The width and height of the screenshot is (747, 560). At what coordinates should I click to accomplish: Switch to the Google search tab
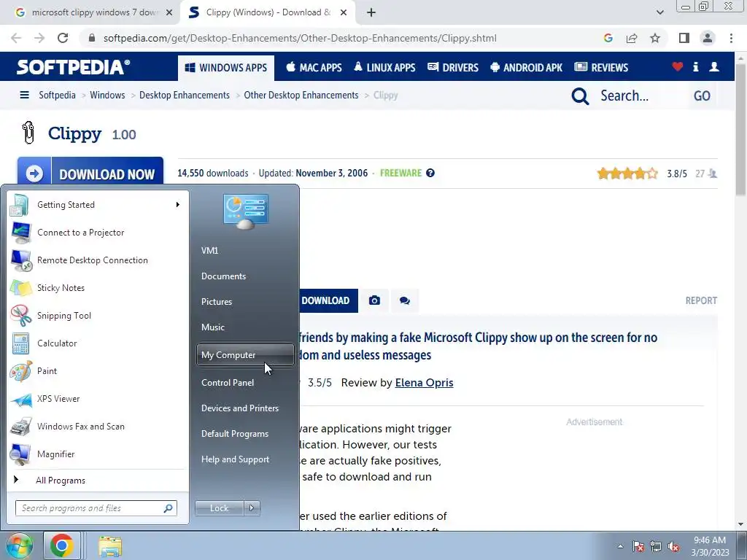[x=94, y=12]
